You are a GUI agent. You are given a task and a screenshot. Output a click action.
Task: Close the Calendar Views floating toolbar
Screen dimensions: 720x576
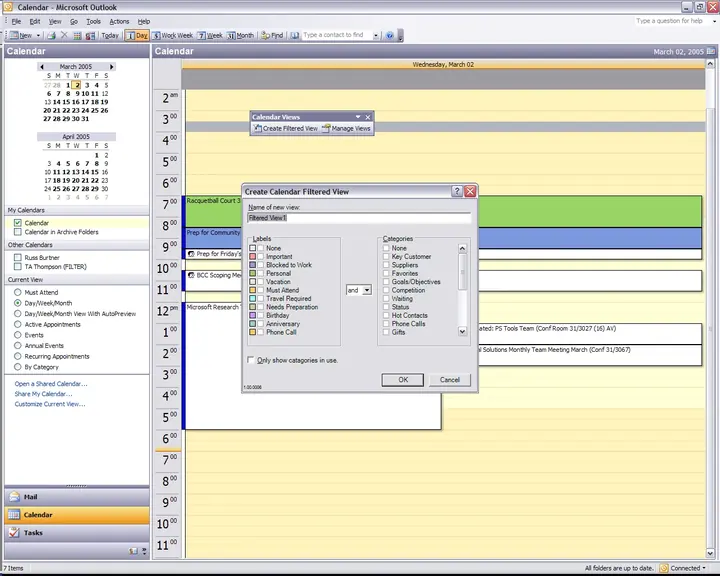(x=367, y=117)
